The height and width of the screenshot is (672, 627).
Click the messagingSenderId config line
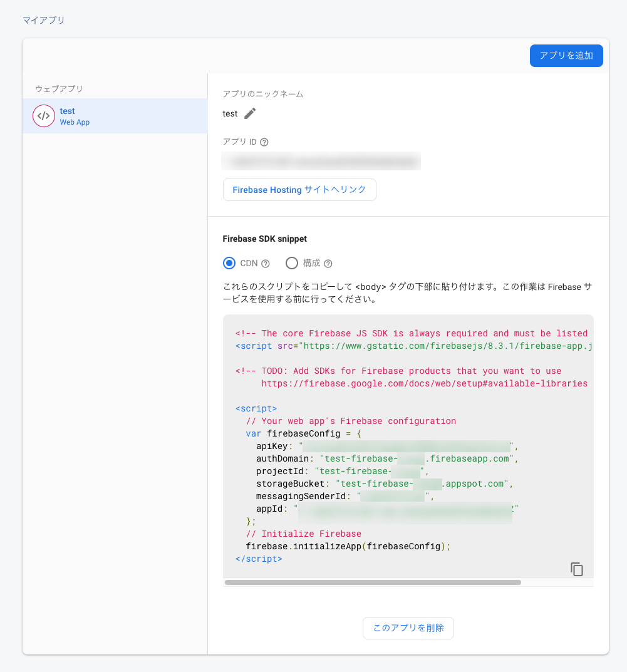pos(345,496)
